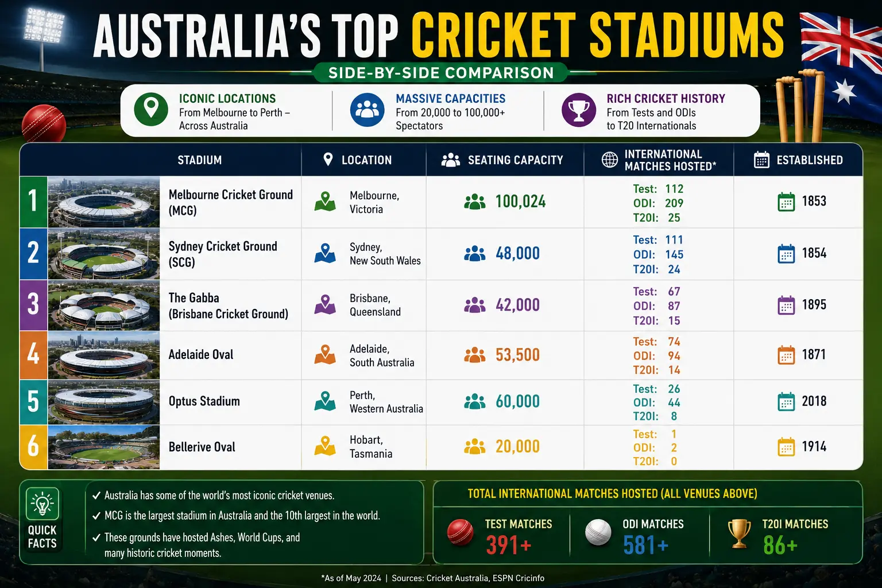Viewport: 882px width, 588px height.
Task: Click the Optus Stadium name text
Action: (x=204, y=401)
